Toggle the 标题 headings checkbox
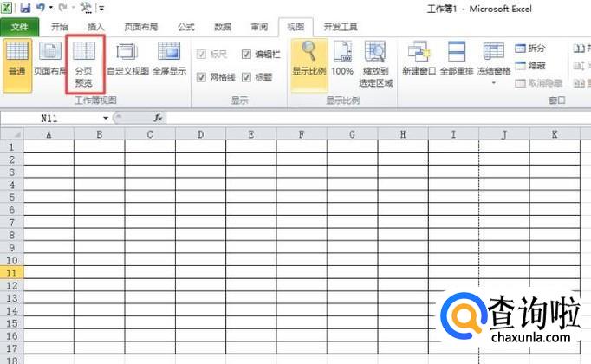 point(246,77)
